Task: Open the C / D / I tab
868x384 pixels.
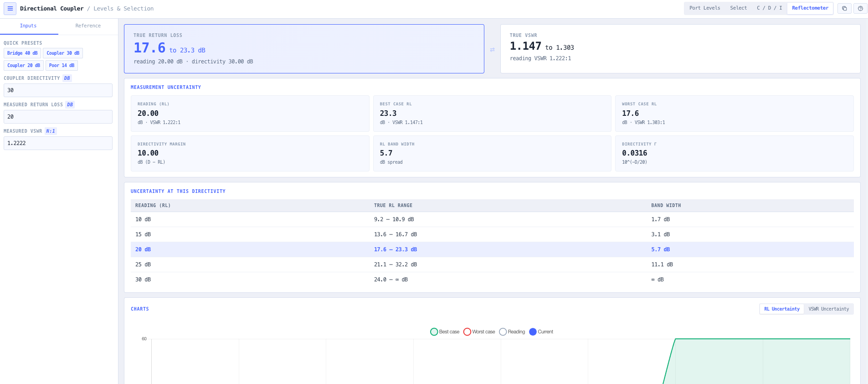Action: click(x=769, y=8)
